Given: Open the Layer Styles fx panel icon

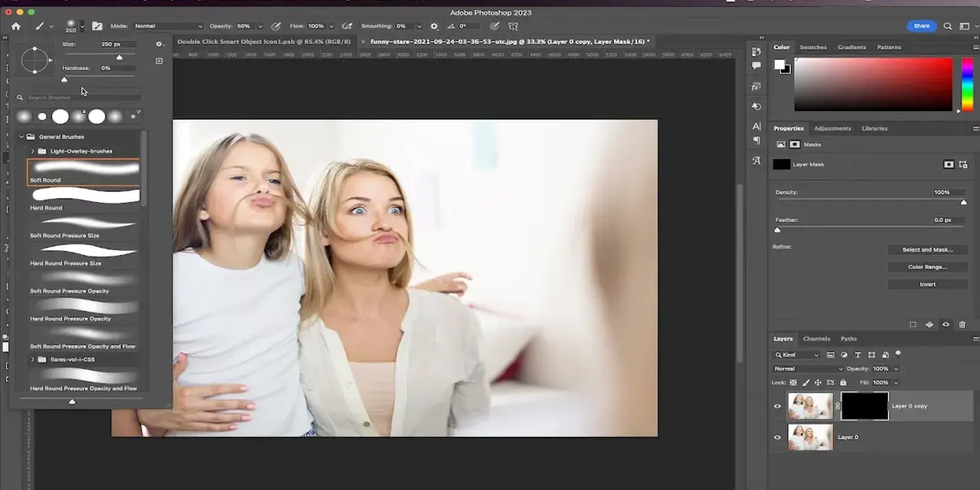Looking at the screenshot, I should coord(756,87).
